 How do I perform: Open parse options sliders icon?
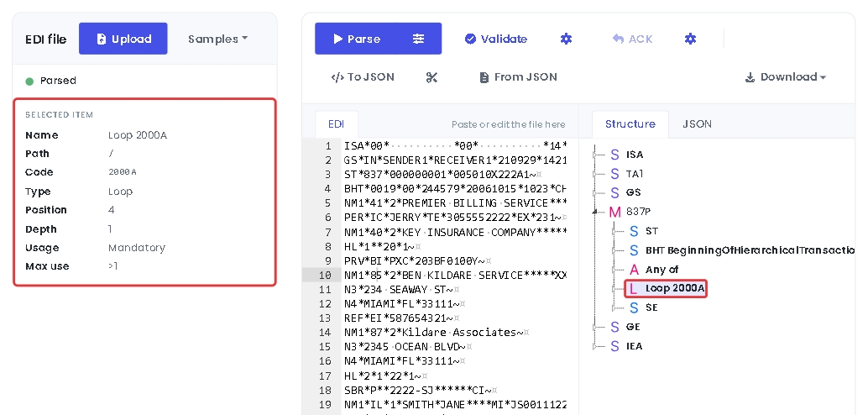(x=419, y=39)
